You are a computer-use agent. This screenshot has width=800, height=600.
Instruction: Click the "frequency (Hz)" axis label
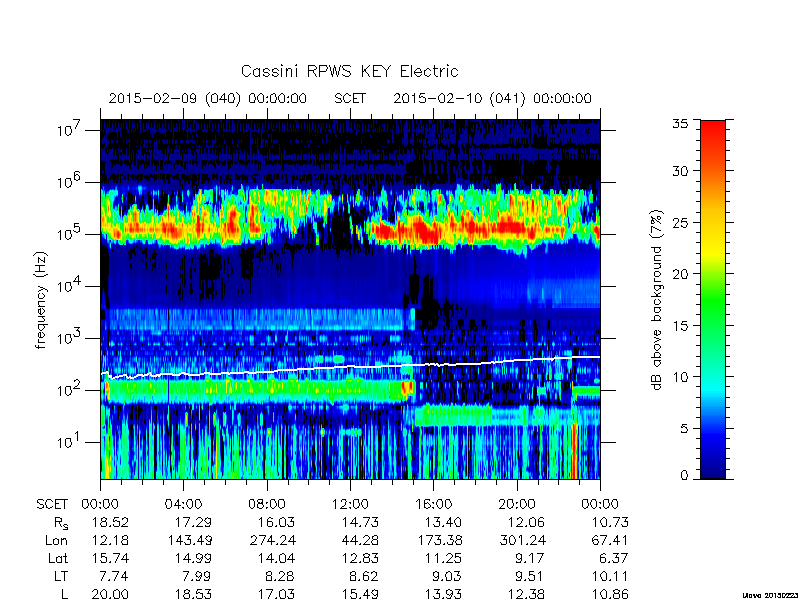tap(41, 300)
